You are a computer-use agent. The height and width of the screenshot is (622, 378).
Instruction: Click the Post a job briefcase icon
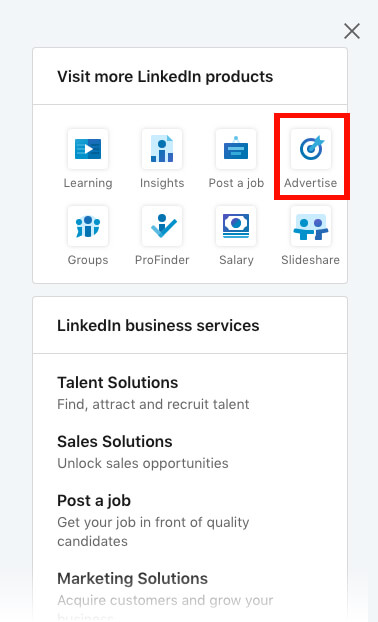pyautogui.click(x=236, y=149)
